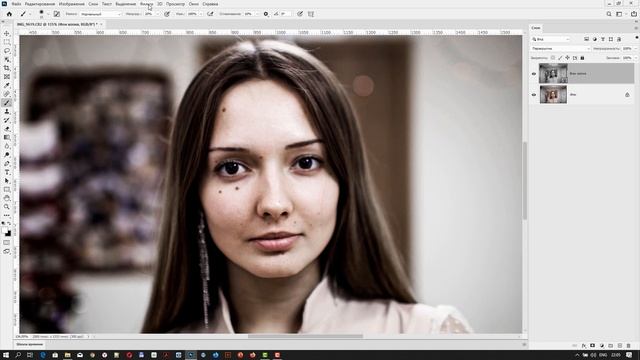640x360 pixels.
Task: Select the Gradient tool
Action: tap(7, 138)
